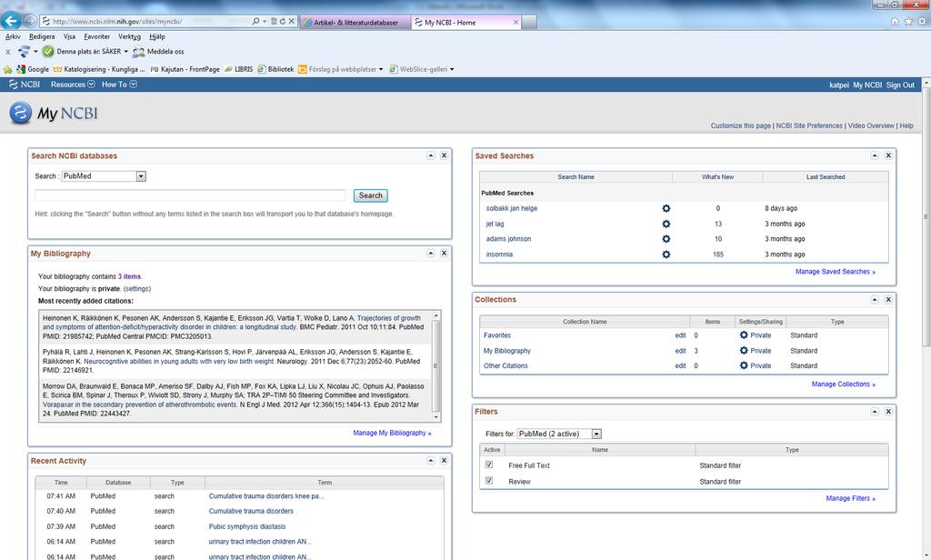931x560 pixels.
Task: Open Customize this page link
Action: [x=740, y=125]
